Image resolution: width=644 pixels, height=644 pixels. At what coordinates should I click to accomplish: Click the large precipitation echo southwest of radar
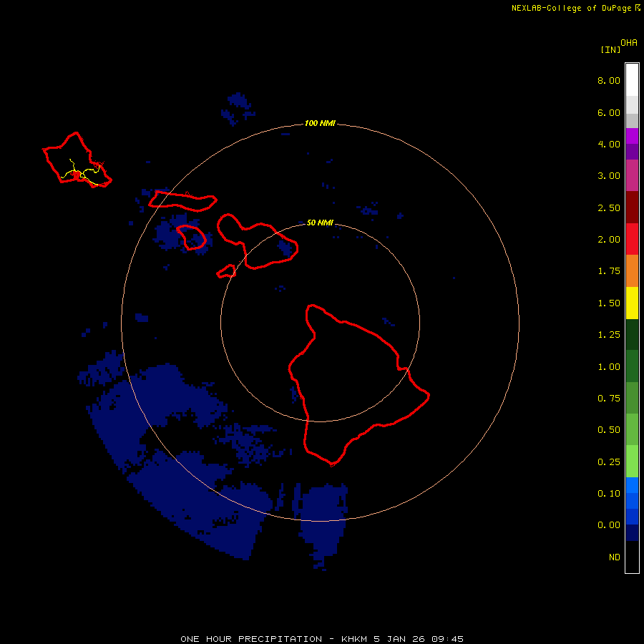click(x=177, y=460)
